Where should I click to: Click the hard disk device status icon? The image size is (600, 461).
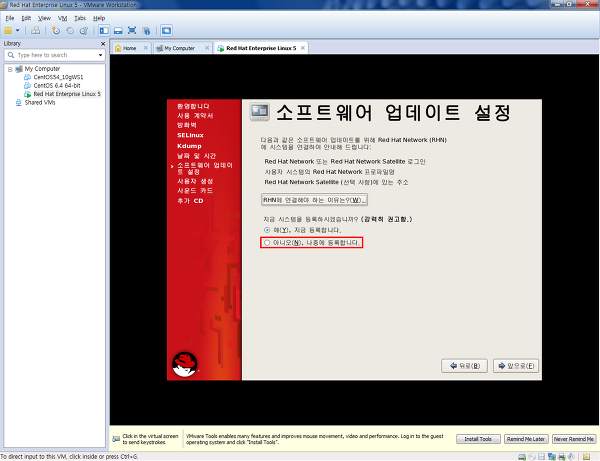tap(522, 457)
